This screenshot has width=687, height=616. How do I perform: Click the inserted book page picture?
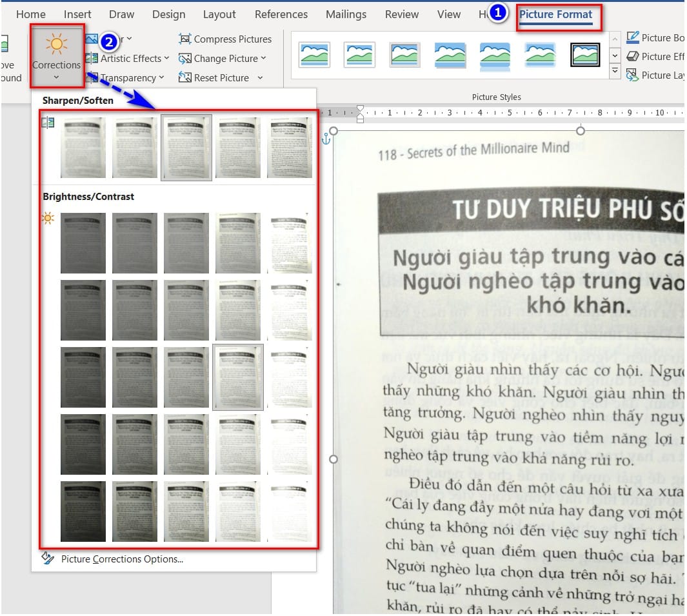pos(509,372)
